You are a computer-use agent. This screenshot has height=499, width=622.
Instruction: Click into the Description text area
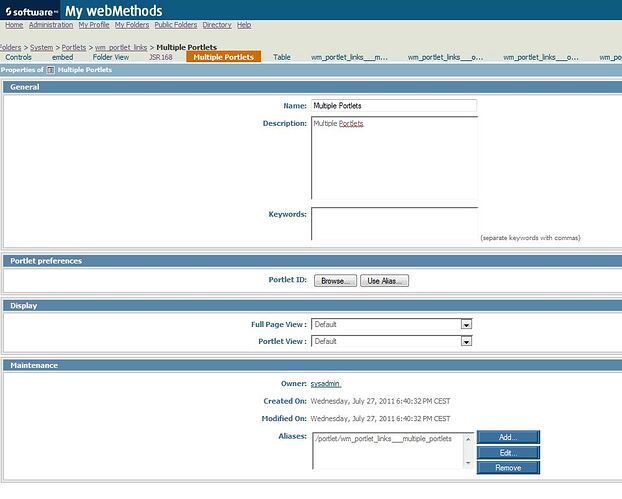pos(394,158)
